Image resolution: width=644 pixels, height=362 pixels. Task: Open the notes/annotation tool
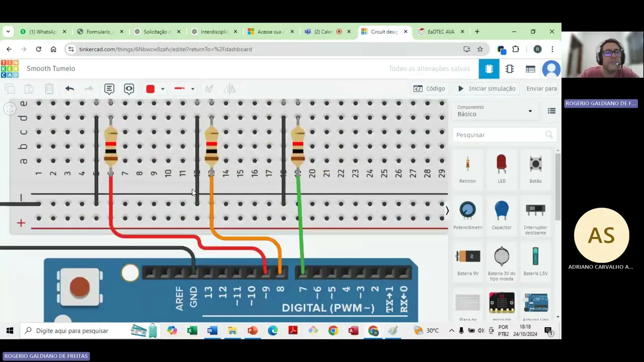pyautogui.click(x=109, y=88)
